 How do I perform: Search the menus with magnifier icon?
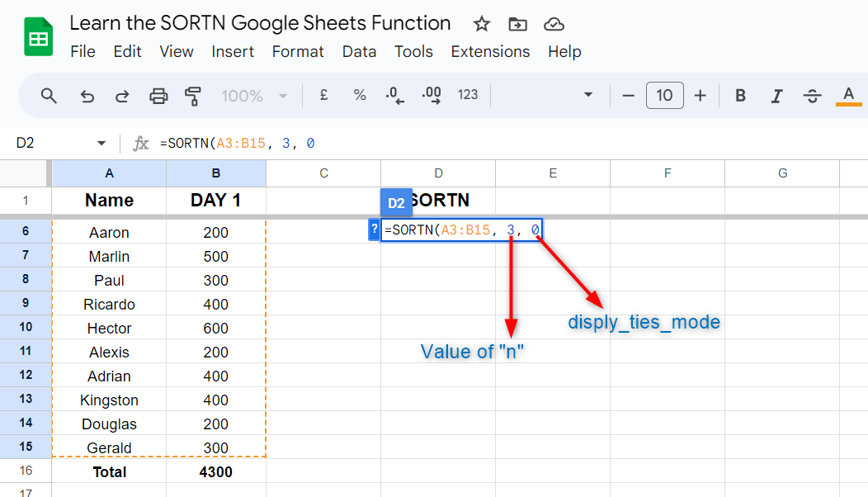pos(49,96)
